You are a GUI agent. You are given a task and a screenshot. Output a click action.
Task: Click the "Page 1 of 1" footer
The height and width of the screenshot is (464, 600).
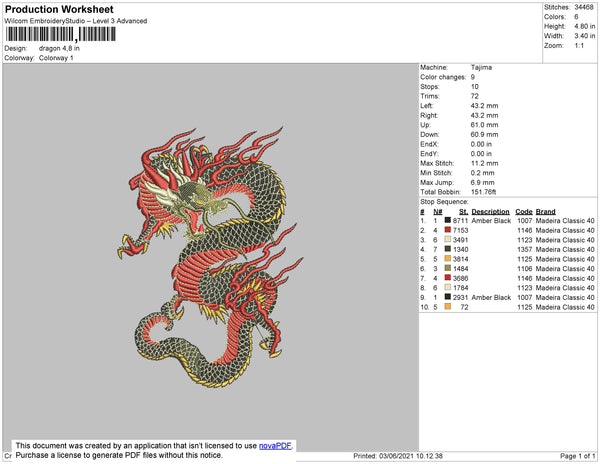578,456
